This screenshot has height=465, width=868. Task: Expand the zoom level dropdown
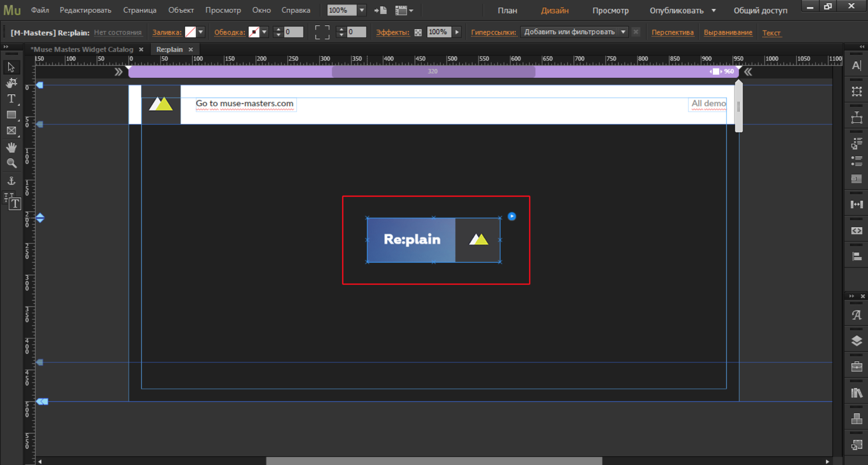[x=362, y=10]
